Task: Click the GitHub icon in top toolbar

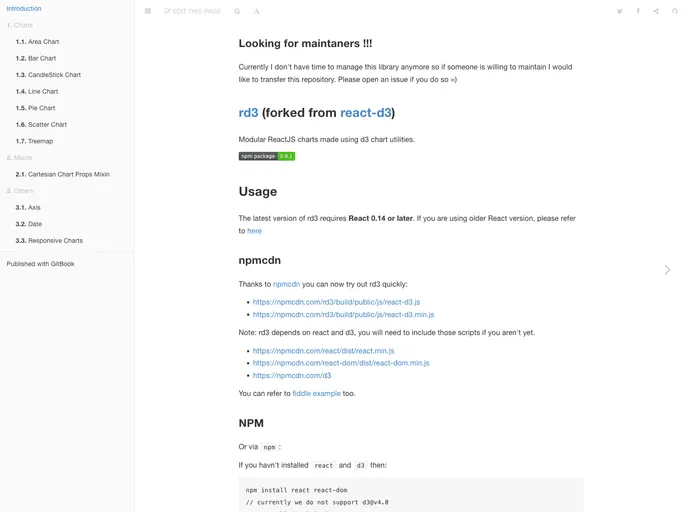Action: [675, 11]
